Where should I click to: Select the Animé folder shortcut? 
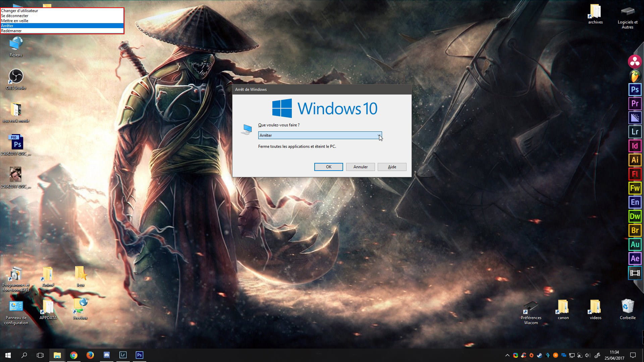[x=48, y=277]
